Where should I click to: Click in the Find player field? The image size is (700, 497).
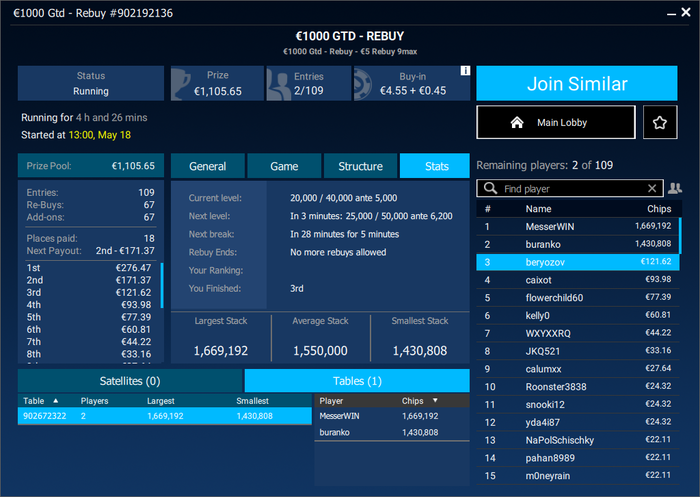pos(571,188)
